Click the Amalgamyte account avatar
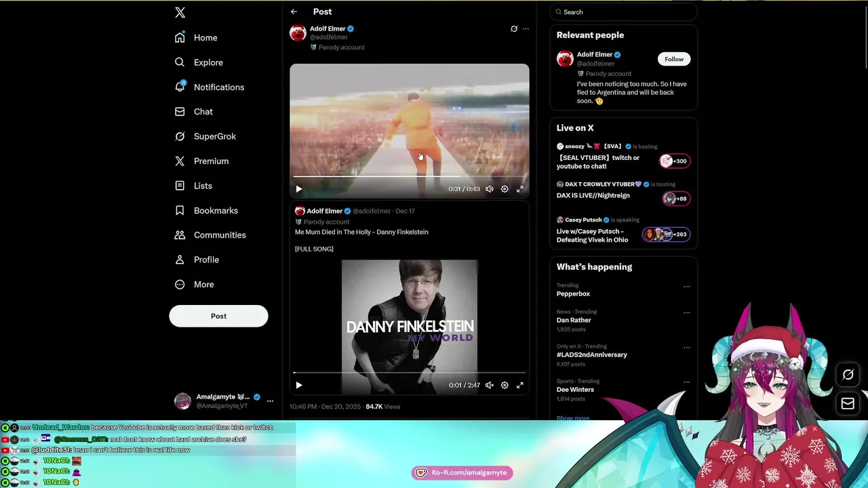Screen dimensions: 868x488 coord(182,401)
